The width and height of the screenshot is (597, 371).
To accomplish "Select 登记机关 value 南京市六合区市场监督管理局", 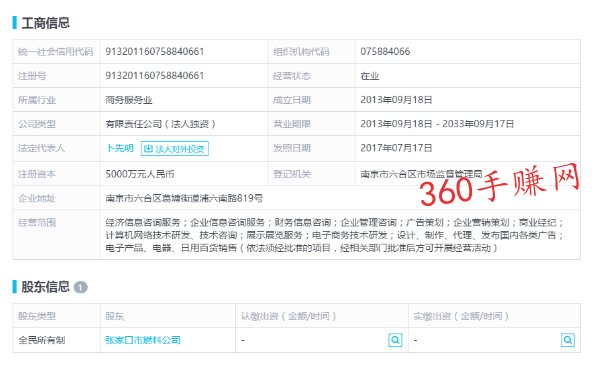I will coord(421,174).
